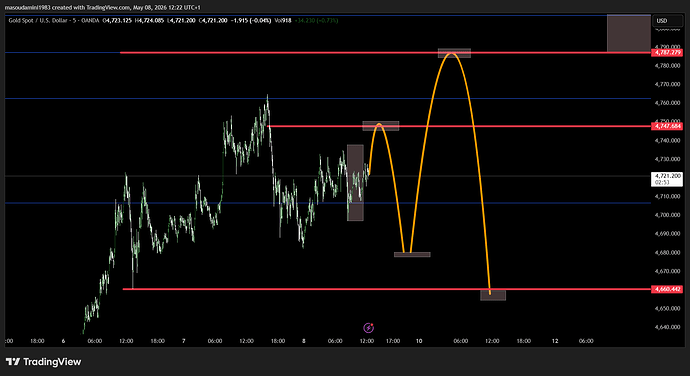690x376 pixels.
Task: Click the 4,710.000 price scale label
Action: tap(668, 196)
